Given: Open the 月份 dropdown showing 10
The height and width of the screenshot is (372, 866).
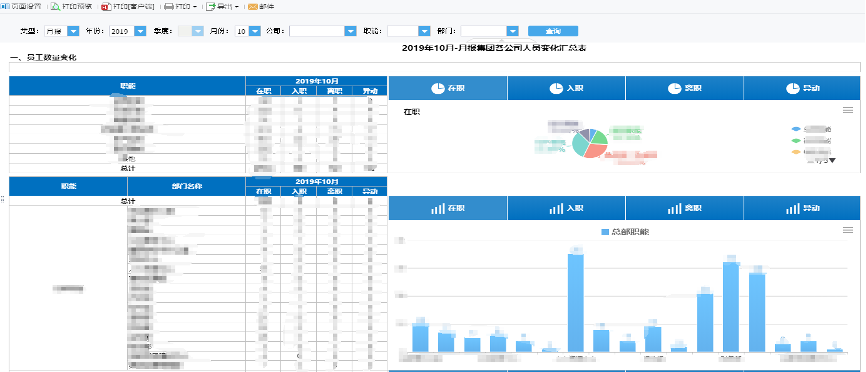Looking at the screenshot, I should pos(255,31).
